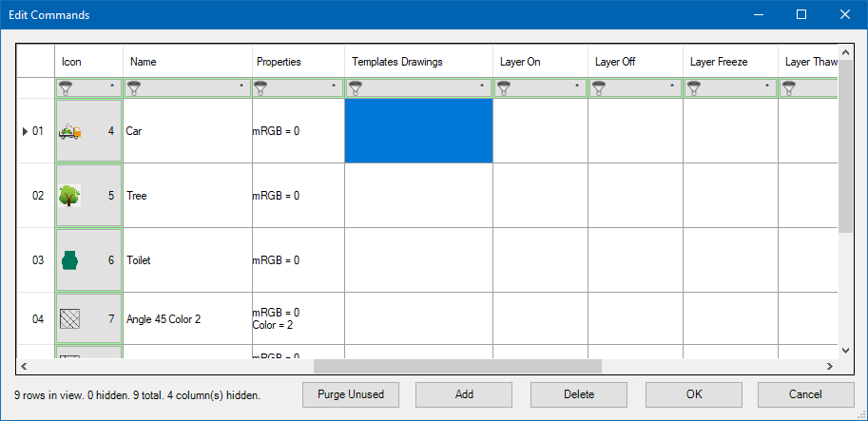Click Layer On cell in Toilet row
The height and width of the screenshot is (421, 868).
click(540, 260)
